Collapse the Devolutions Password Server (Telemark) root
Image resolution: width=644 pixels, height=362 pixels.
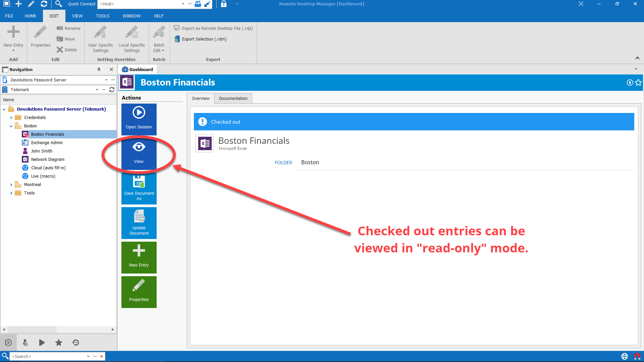tap(4, 109)
